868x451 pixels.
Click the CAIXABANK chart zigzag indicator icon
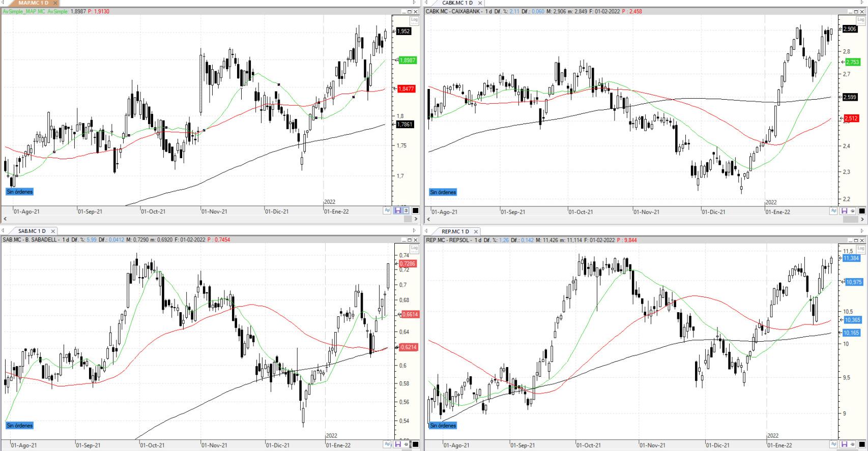click(x=834, y=211)
